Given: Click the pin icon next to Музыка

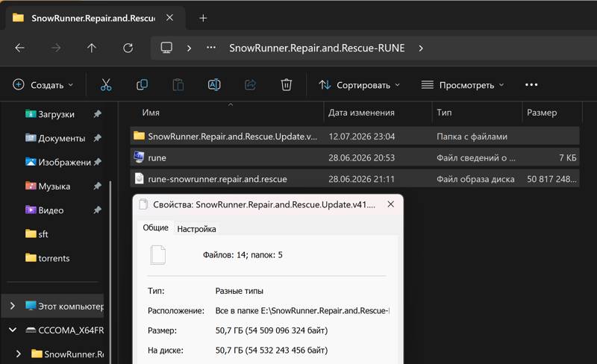Looking at the screenshot, I should 98,186.
